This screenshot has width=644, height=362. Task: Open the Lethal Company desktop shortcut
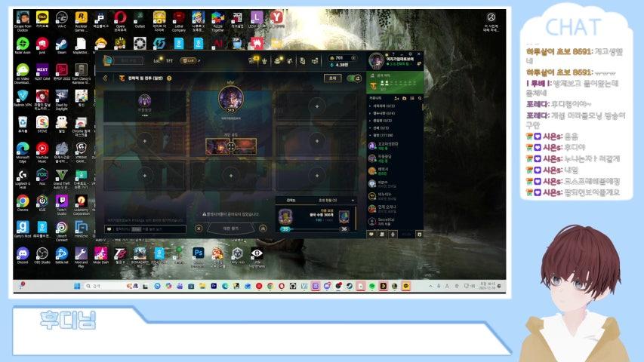pyautogui.click(x=179, y=21)
